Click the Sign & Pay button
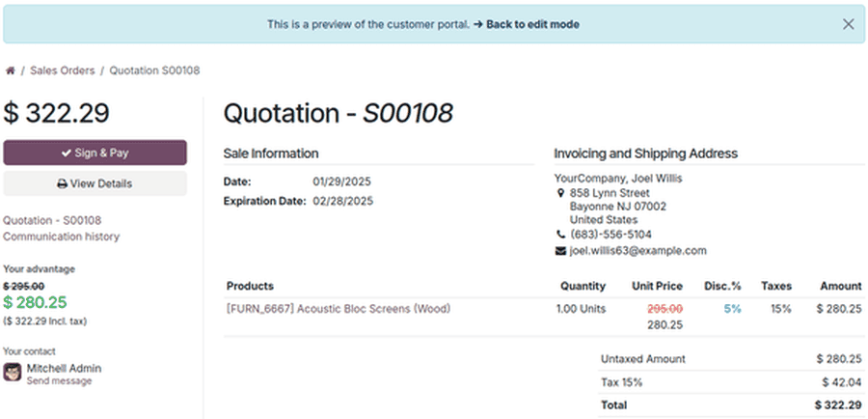868x419 pixels. click(x=95, y=153)
